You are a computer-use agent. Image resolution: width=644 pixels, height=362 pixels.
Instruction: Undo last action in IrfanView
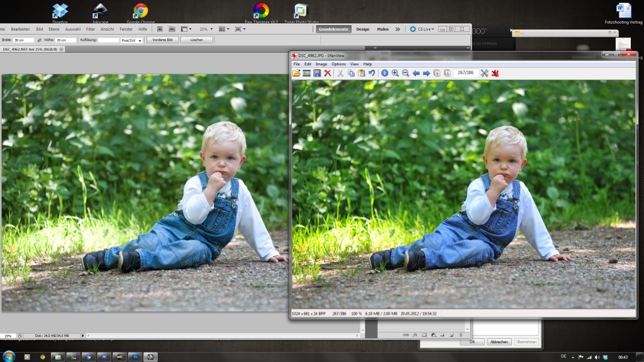pos(372,73)
